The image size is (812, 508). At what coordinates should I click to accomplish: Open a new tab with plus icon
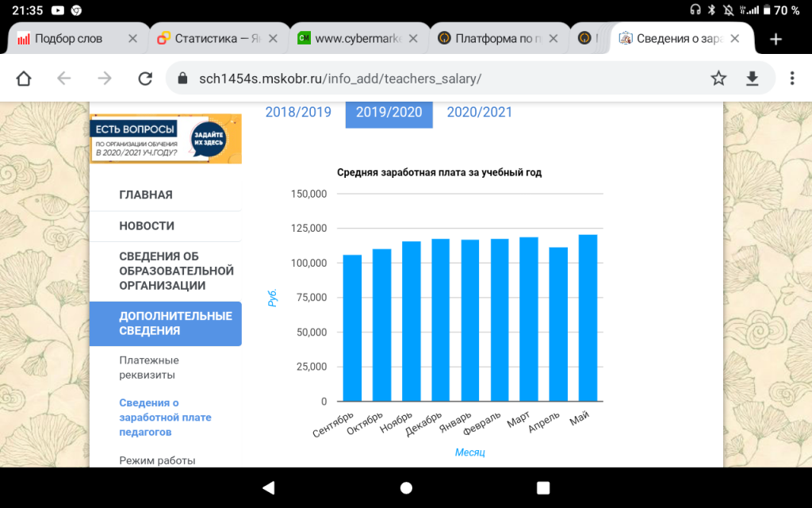point(776,39)
